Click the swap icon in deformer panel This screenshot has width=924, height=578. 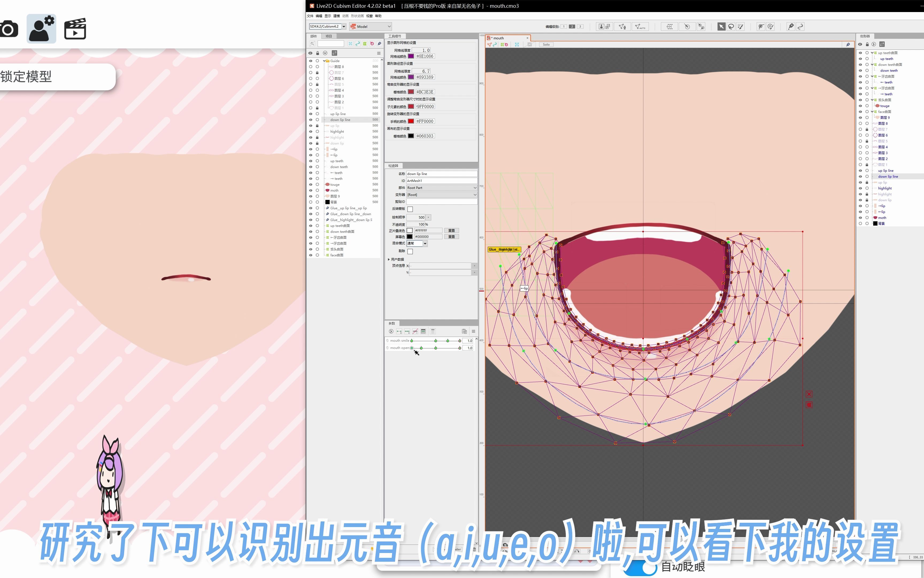tap(881, 44)
